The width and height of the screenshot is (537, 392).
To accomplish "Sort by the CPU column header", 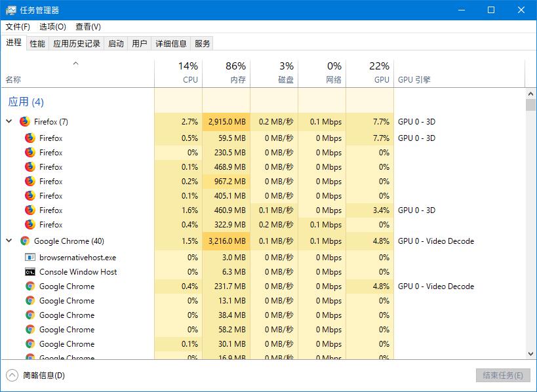I will click(x=178, y=73).
